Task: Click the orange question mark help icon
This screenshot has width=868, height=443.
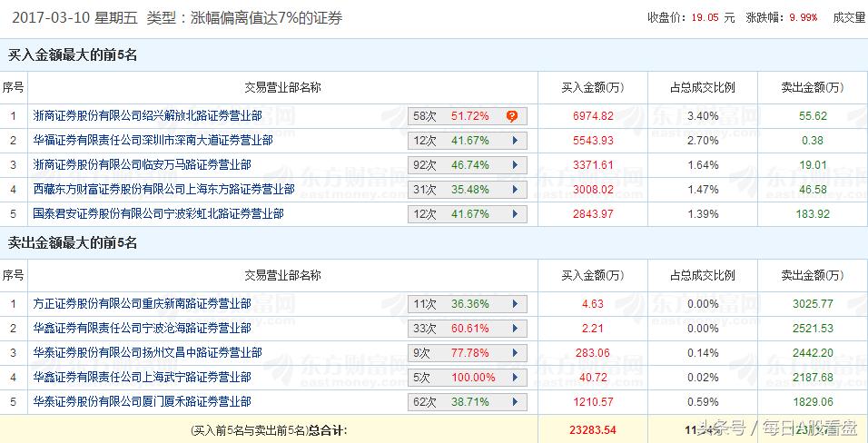Action: click(512, 116)
